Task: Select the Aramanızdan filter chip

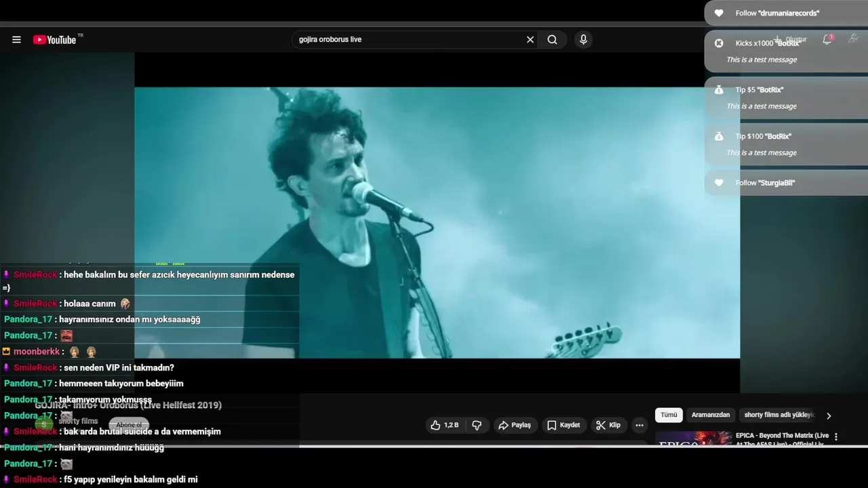Action: [x=711, y=415]
